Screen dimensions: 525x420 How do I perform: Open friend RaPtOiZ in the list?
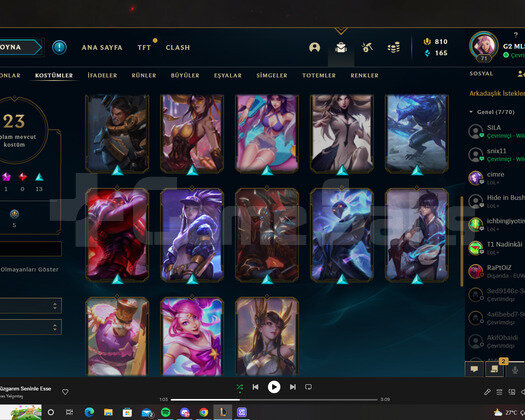(x=497, y=271)
